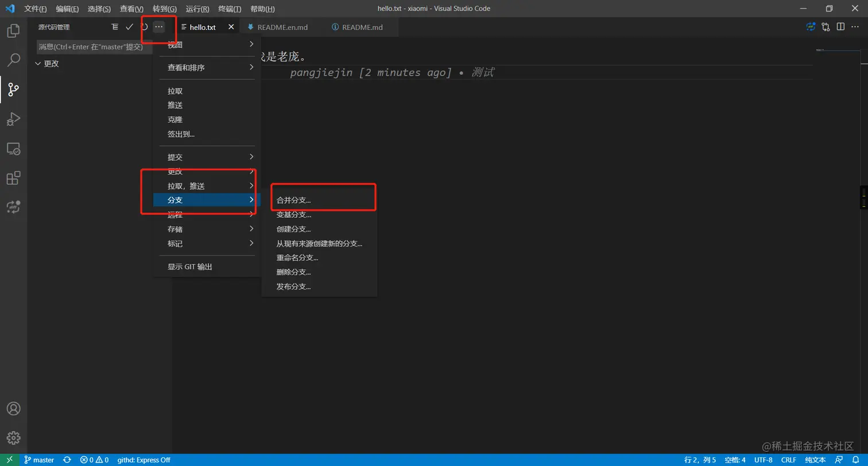This screenshot has width=868, height=466.
Task: Open the 编辑(E) menu
Action: (67, 9)
